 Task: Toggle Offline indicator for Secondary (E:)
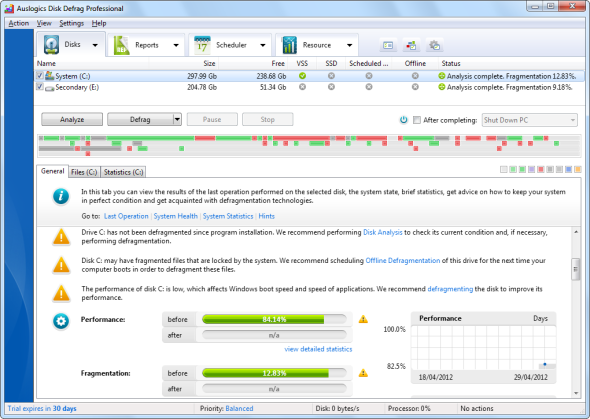coord(415,87)
